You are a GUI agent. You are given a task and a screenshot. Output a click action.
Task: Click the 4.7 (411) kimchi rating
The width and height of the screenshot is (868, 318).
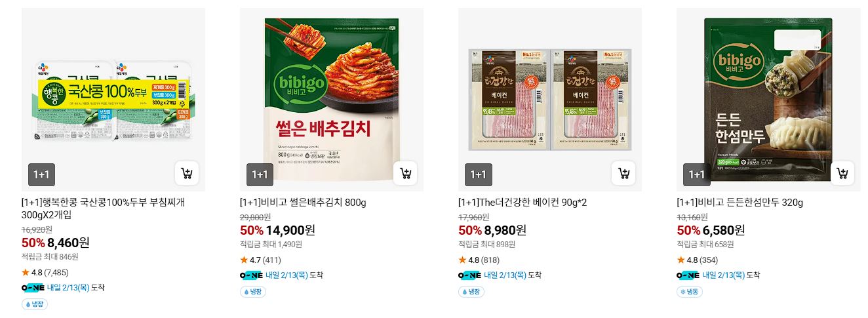click(x=262, y=260)
